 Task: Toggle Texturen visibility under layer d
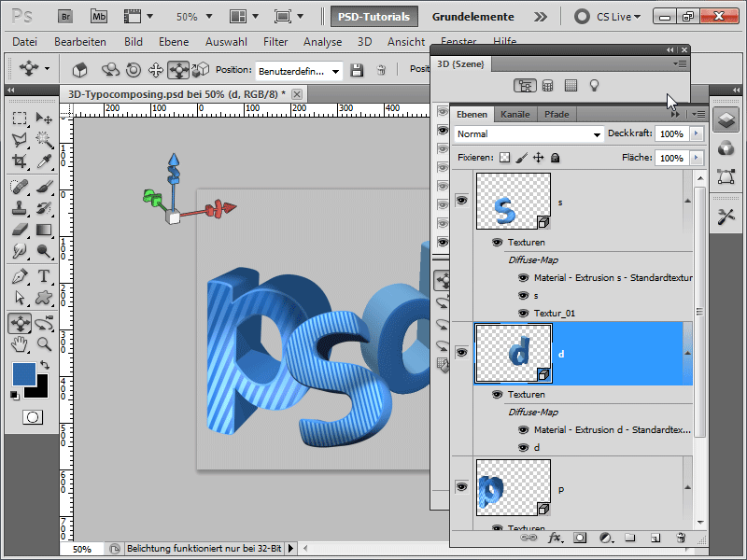(497, 395)
